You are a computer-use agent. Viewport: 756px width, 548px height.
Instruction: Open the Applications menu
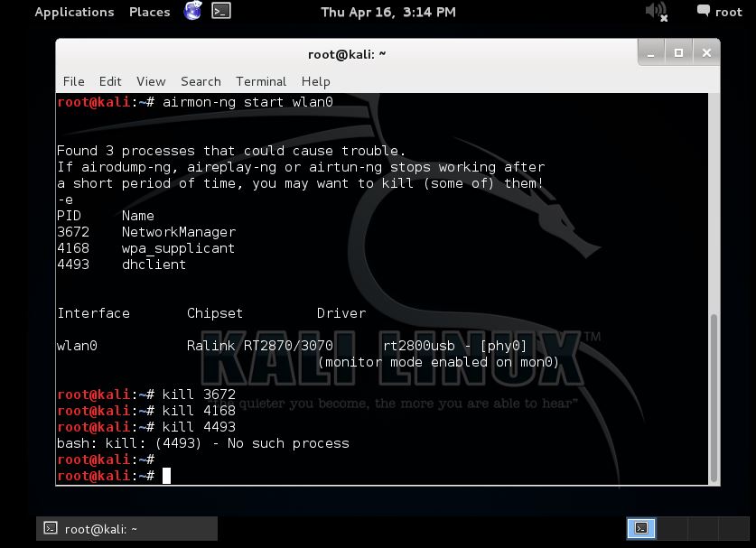point(74,12)
